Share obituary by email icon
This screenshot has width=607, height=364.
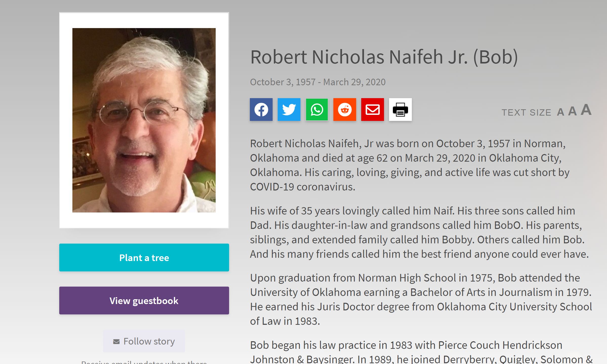click(372, 110)
